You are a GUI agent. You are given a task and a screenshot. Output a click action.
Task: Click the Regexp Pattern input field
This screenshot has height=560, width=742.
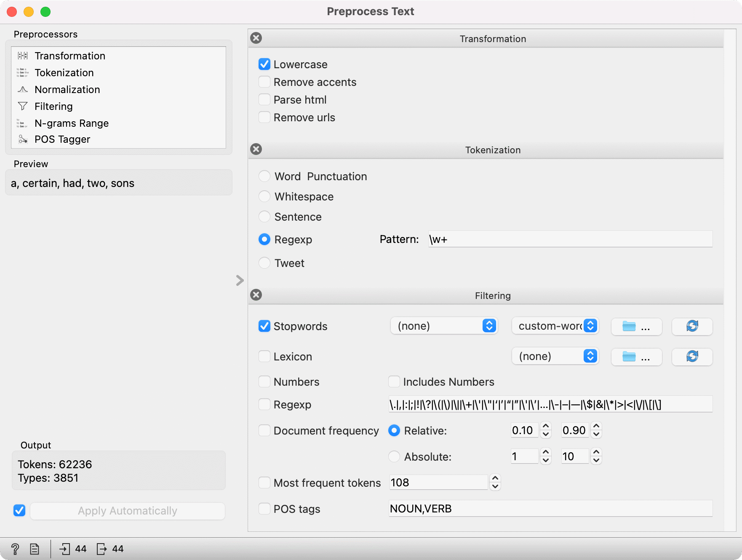pos(570,239)
